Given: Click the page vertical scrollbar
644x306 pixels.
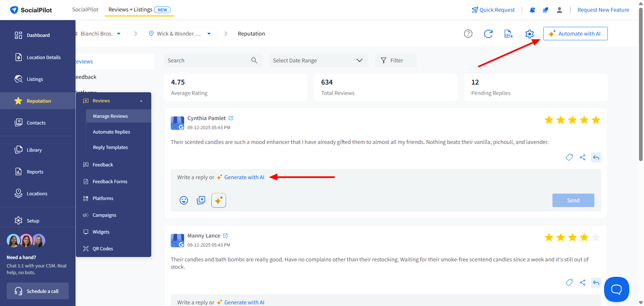Looking at the screenshot, I should tap(641, 84).
